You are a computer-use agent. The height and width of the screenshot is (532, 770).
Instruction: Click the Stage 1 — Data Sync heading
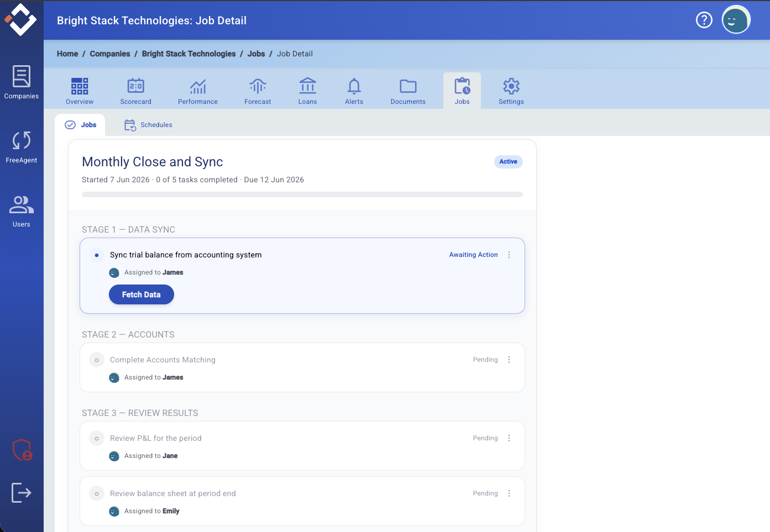tap(128, 230)
